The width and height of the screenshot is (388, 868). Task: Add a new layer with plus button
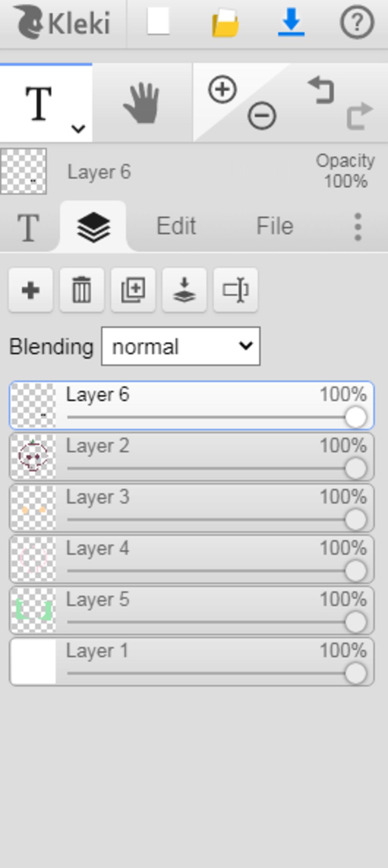coord(31,290)
